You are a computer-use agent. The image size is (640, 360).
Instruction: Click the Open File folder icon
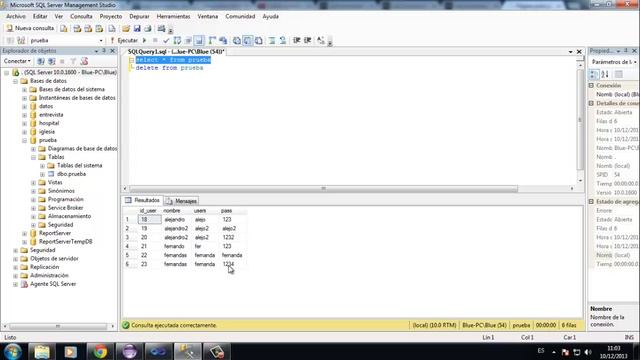[126, 29]
